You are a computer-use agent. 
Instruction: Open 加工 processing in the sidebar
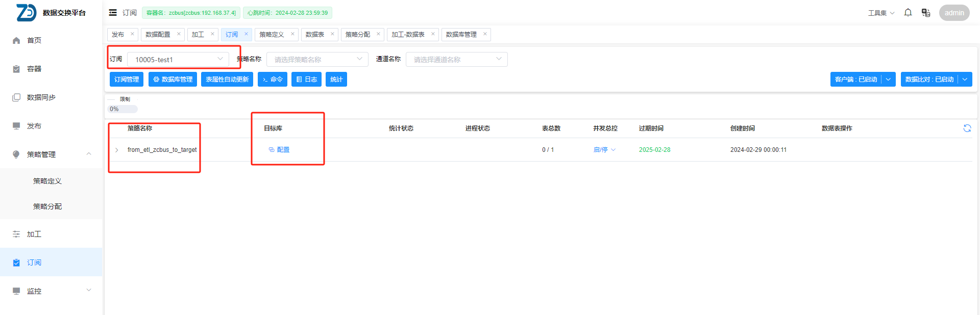[x=34, y=234]
